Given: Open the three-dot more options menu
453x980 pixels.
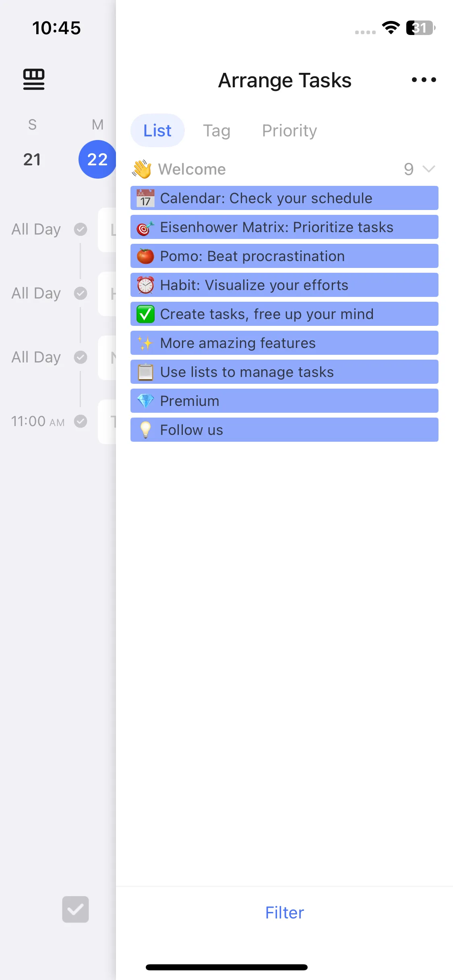Looking at the screenshot, I should point(424,80).
